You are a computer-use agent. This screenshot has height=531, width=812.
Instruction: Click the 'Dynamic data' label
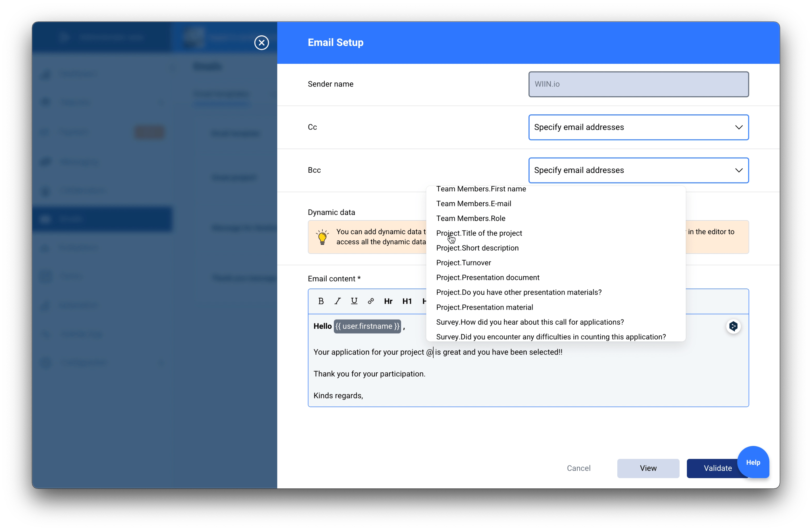tap(331, 212)
